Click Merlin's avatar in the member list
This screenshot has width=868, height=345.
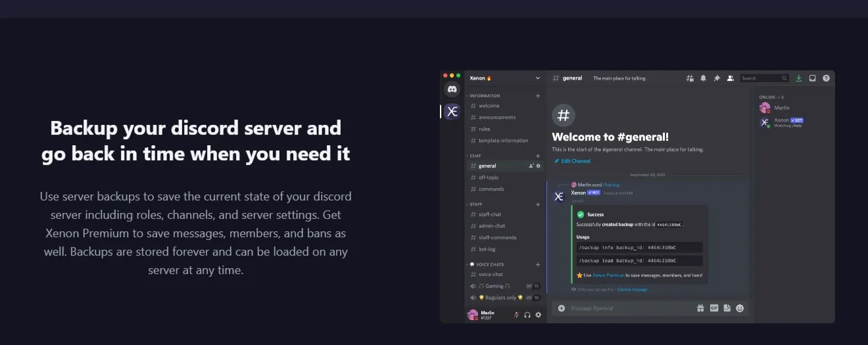pos(765,108)
